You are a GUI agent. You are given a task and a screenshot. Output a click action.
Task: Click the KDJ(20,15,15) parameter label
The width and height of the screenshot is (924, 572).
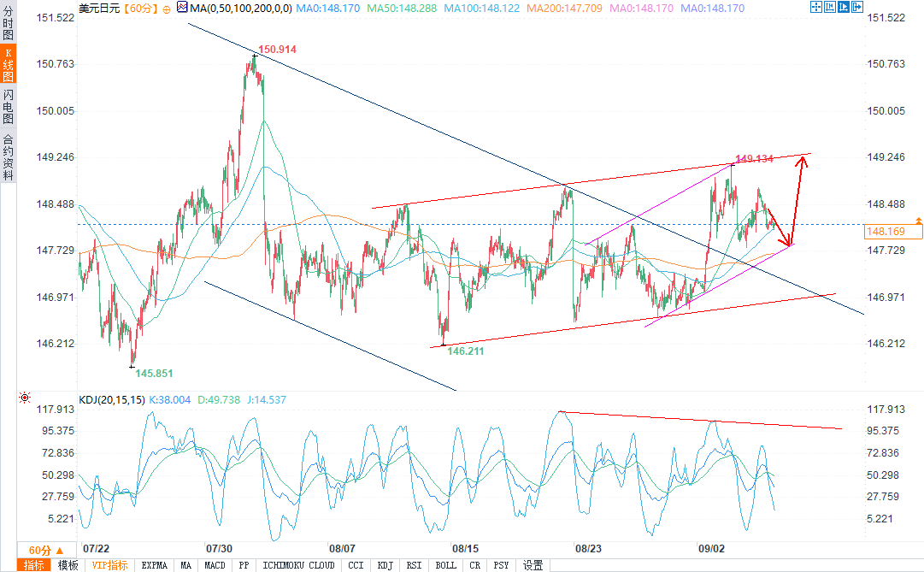(x=112, y=400)
